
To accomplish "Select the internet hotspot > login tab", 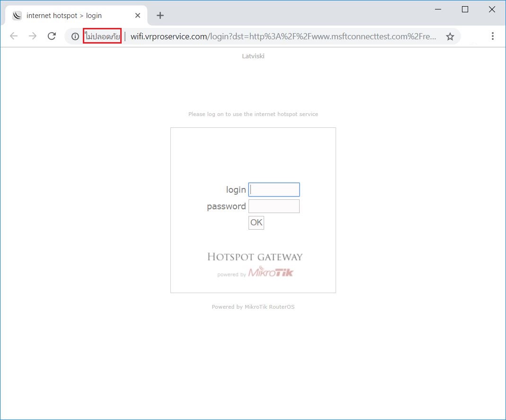I will click(77, 16).
